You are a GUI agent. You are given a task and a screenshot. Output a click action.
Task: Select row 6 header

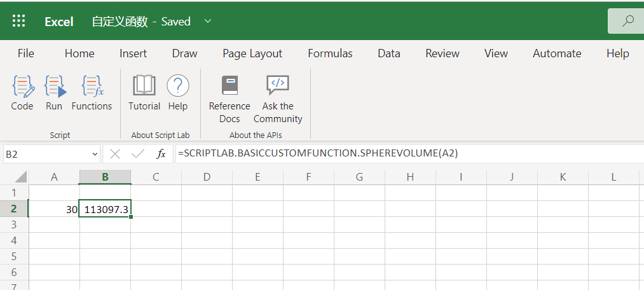[x=14, y=272]
